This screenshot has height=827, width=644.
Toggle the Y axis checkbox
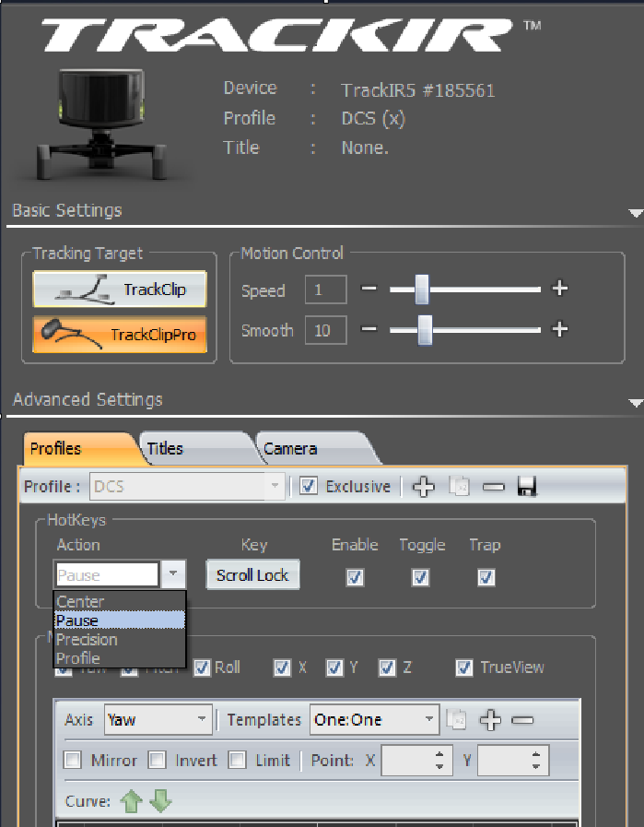(334, 668)
